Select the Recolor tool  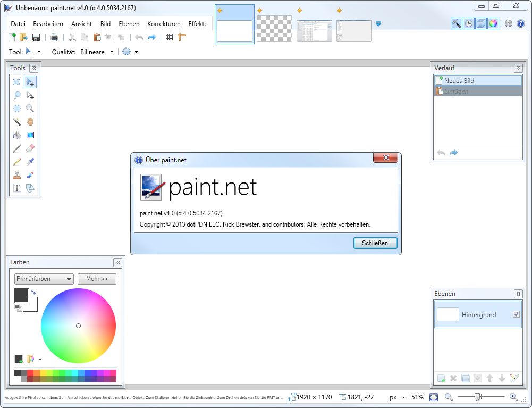[x=30, y=175]
